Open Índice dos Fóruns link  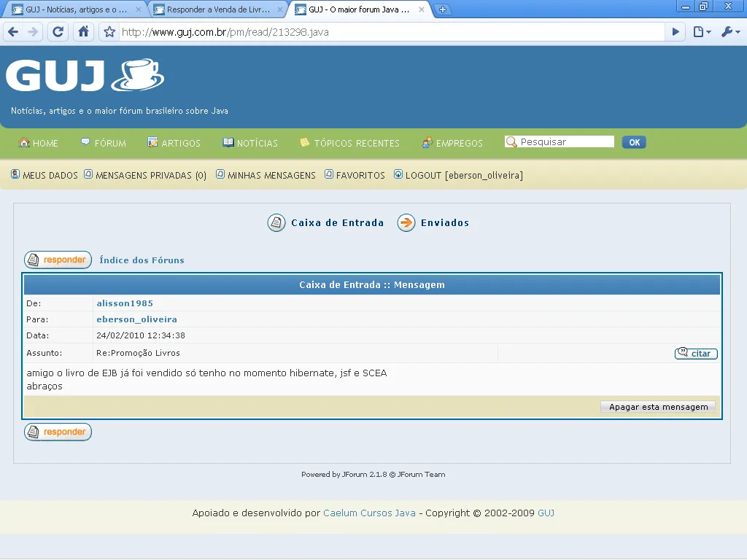(x=142, y=260)
